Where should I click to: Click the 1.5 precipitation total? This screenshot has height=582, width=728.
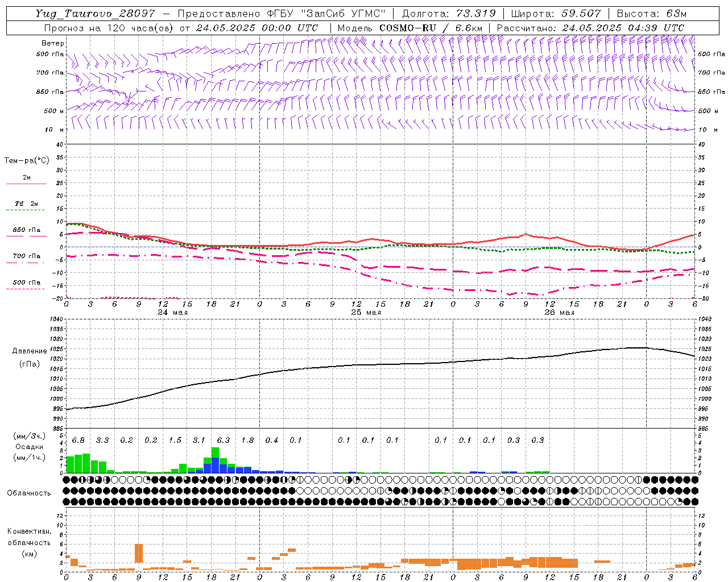(x=175, y=440)
